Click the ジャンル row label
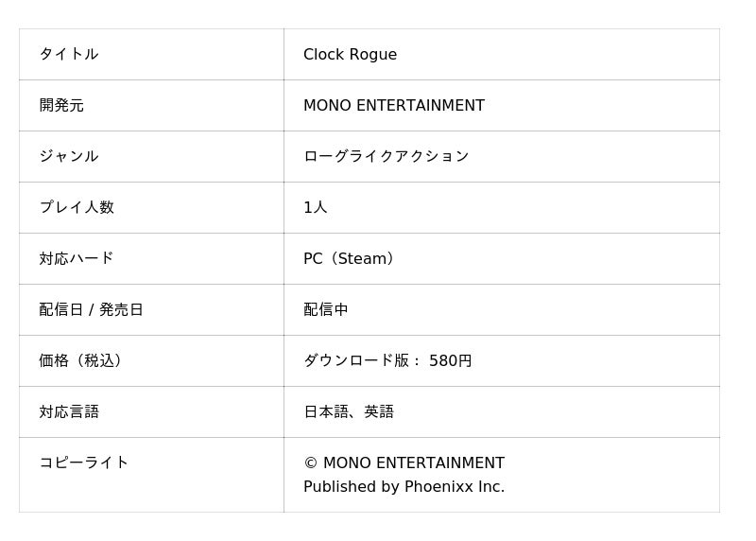The width and height of the screenshot is (756, 541). [69, 156]
